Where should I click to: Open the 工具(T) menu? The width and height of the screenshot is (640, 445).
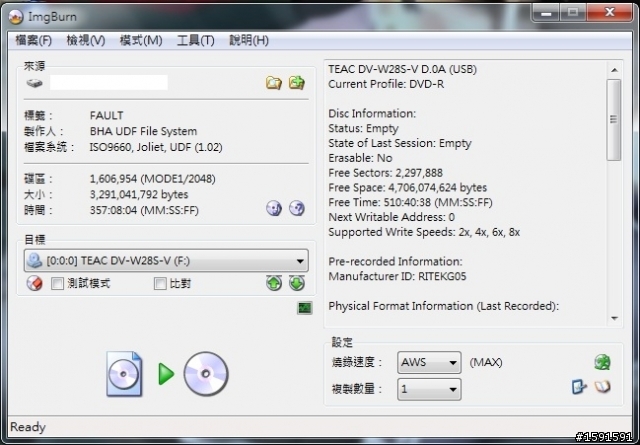pos(196,40)
